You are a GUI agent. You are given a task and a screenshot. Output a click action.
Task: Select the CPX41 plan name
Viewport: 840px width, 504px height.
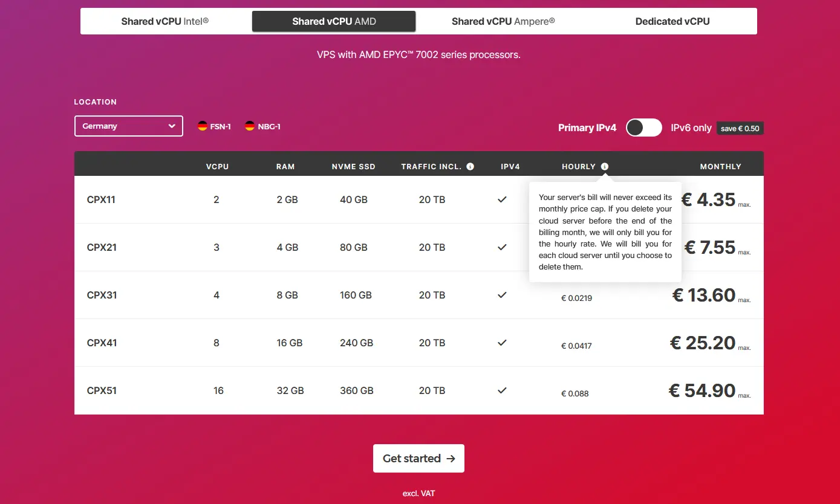(x=102, y=343)
